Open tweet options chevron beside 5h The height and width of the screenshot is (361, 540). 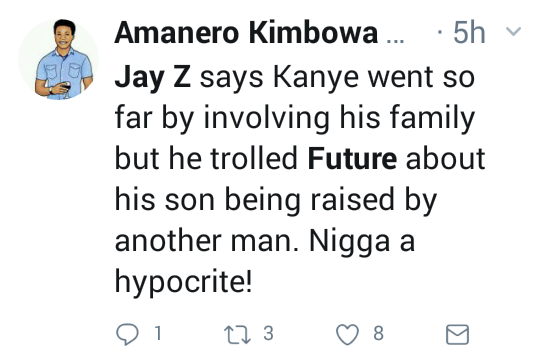pyautogui.click(x=513, y=32)
